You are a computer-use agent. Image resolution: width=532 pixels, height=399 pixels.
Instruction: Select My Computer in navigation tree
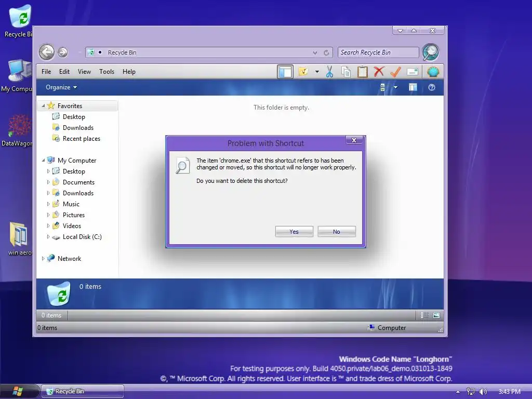pyautogui.click(x=77, y=160)
